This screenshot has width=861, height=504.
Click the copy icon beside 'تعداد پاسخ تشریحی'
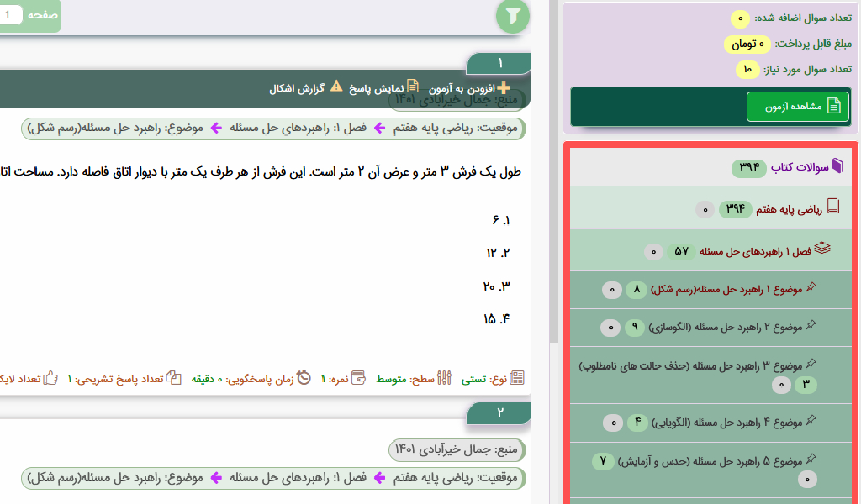click(173, 378)
